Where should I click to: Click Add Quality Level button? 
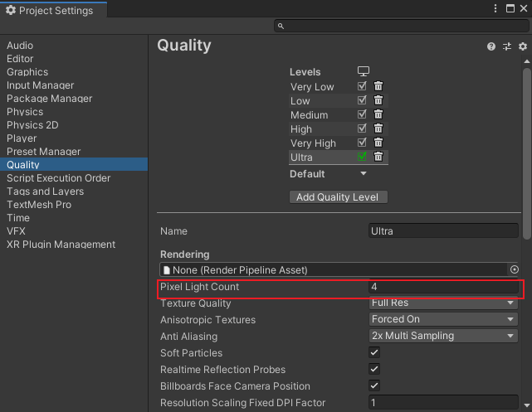pos(339,196)
